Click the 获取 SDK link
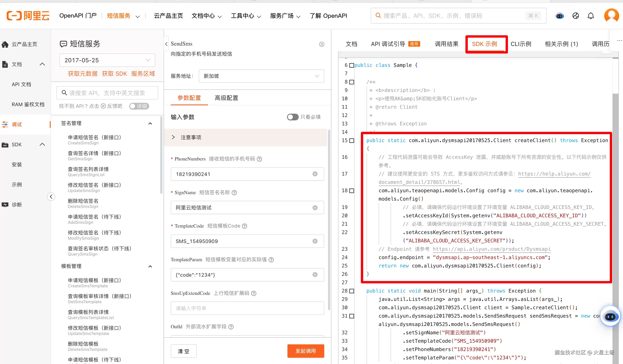623x364 pixels. (x=114, y=74)
